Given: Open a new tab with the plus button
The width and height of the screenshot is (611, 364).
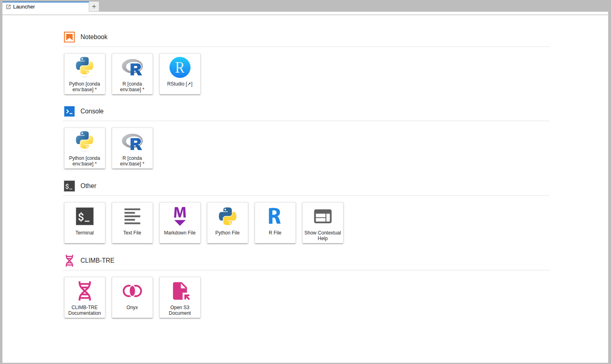Looking at the screenshot, I should click(x=94, y=6).
